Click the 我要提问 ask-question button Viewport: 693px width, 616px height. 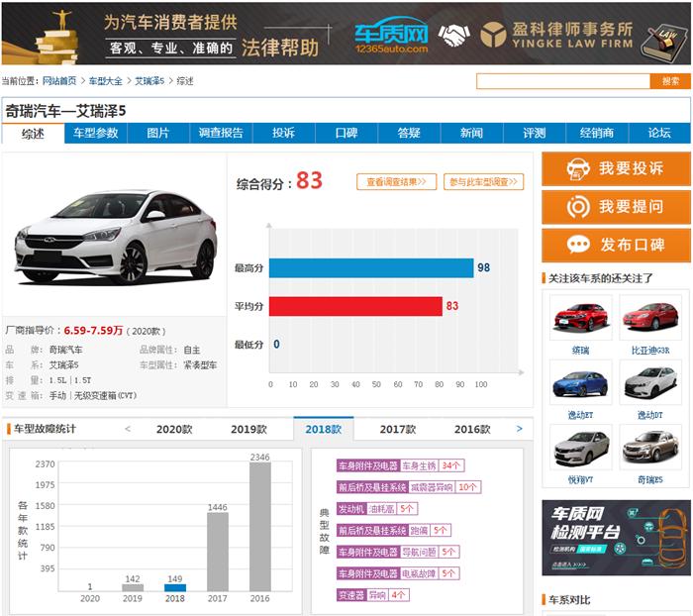pos(616,207)
